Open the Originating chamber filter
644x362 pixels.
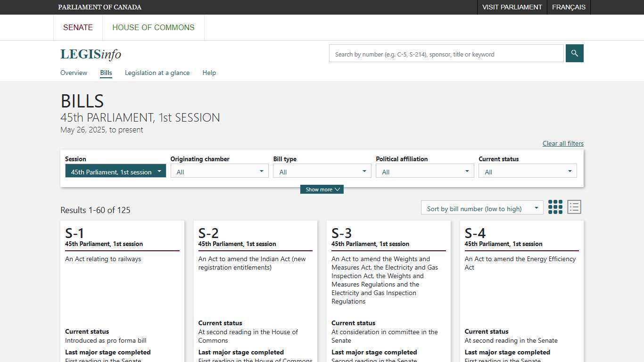(x=219, y=171)
